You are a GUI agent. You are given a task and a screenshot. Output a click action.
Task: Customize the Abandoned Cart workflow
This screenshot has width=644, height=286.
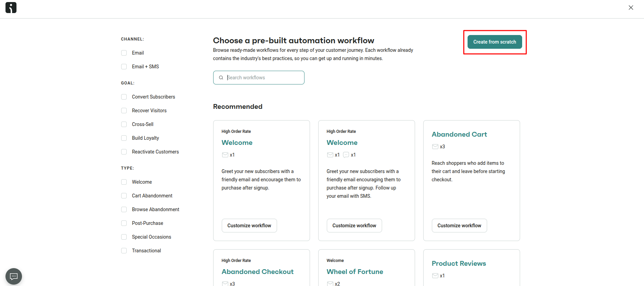pyautogui.click(x=459, y=226)
